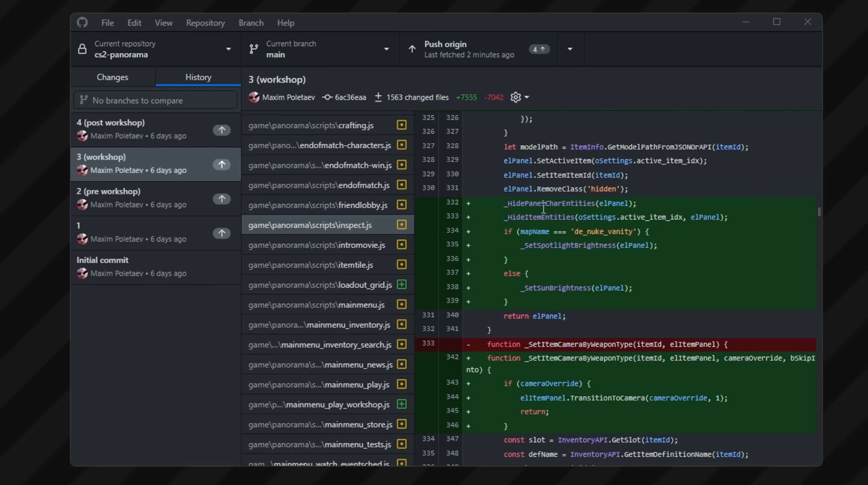
Task: Click modified status icon for mainmenu.js
Action: (x=401, y=304)
